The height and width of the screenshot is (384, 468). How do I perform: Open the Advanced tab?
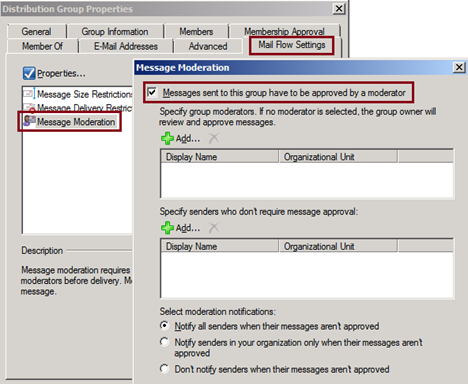(x=208, y=46)
